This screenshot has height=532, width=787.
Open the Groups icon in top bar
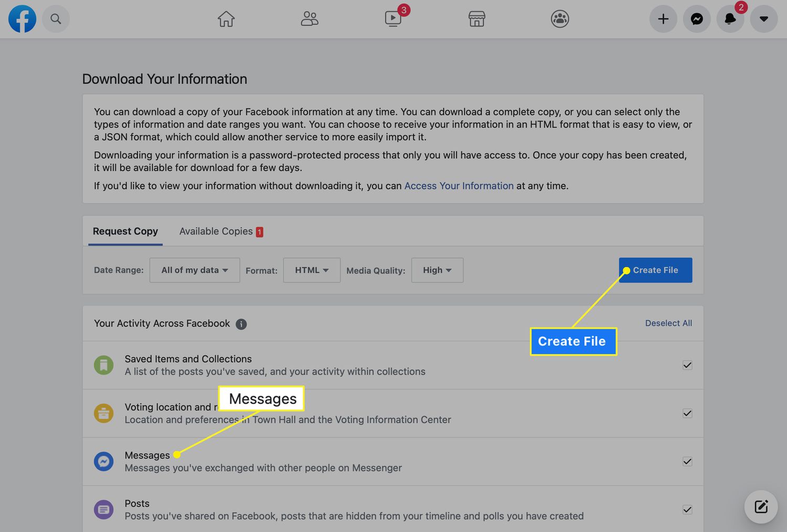coord(560,19)
